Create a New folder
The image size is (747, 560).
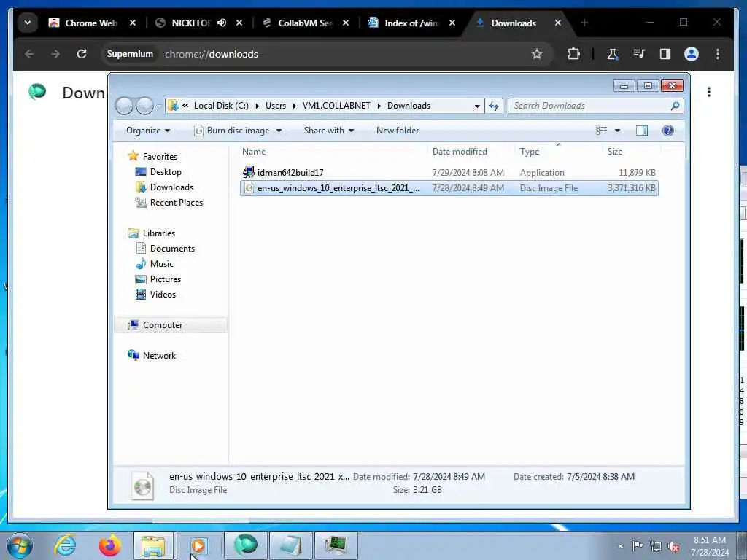[x=398, y=131]
